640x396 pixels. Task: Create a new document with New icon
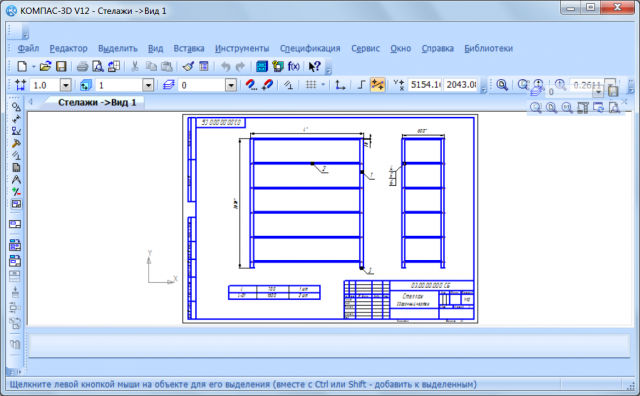(x=22, y=66)
